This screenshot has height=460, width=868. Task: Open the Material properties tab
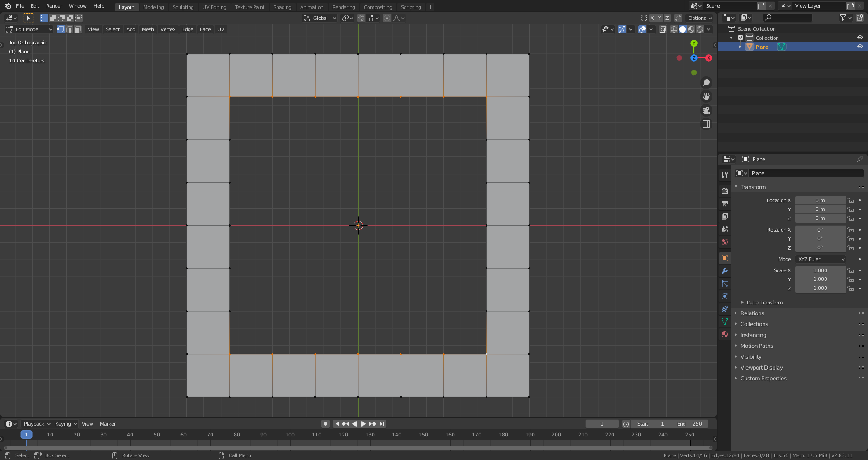coord(725,334)
